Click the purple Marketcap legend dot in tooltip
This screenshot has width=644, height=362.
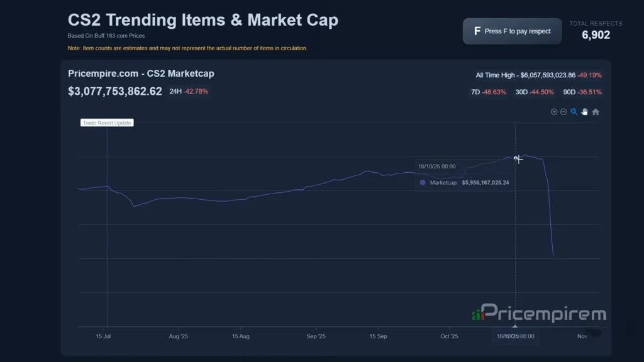pos(422,182)
